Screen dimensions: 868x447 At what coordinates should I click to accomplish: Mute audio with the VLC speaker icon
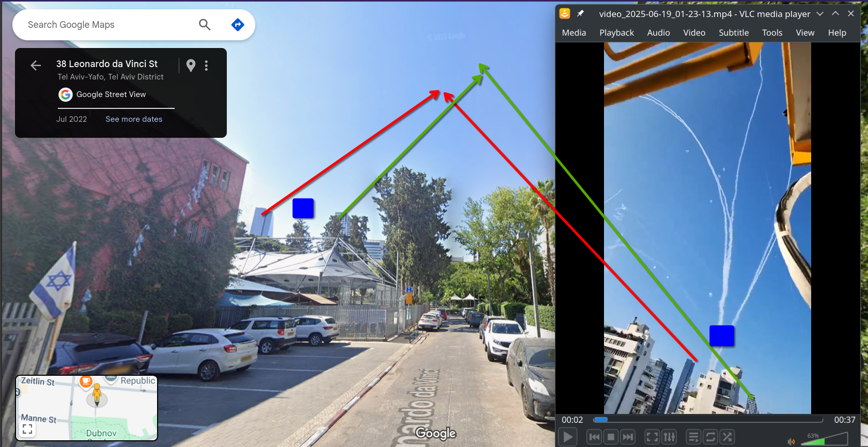tap(791, 441)
